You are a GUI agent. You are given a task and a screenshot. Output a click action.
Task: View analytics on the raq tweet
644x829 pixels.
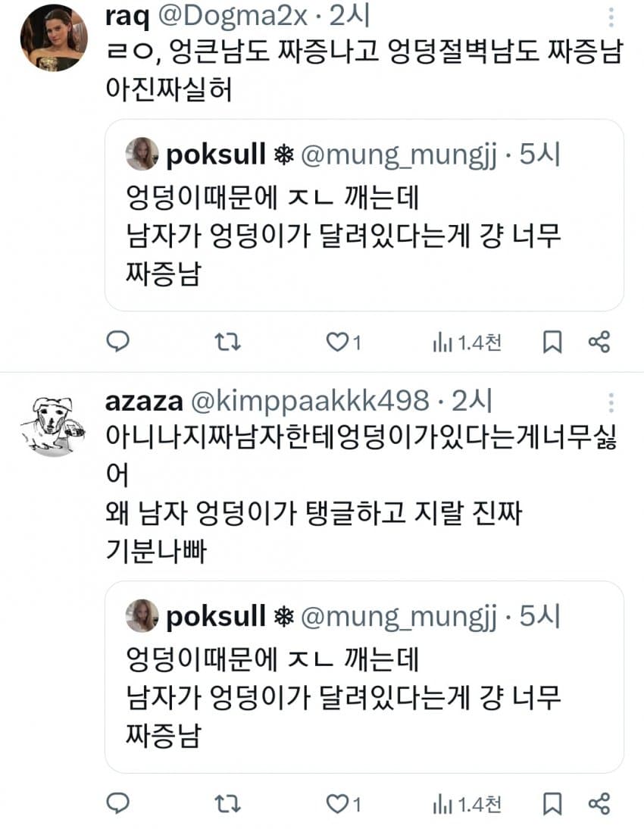tap(442, 343)
